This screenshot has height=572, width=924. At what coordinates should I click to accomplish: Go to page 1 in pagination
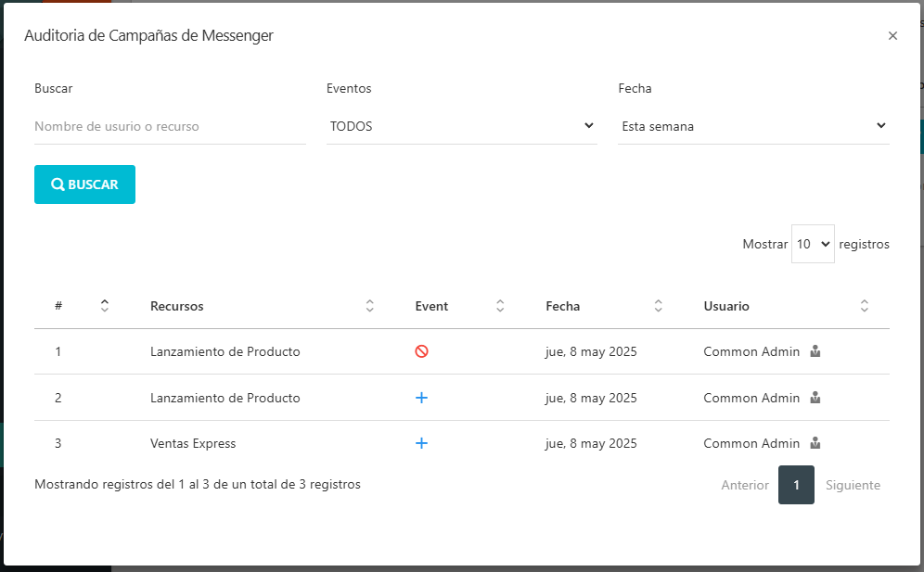796,485
